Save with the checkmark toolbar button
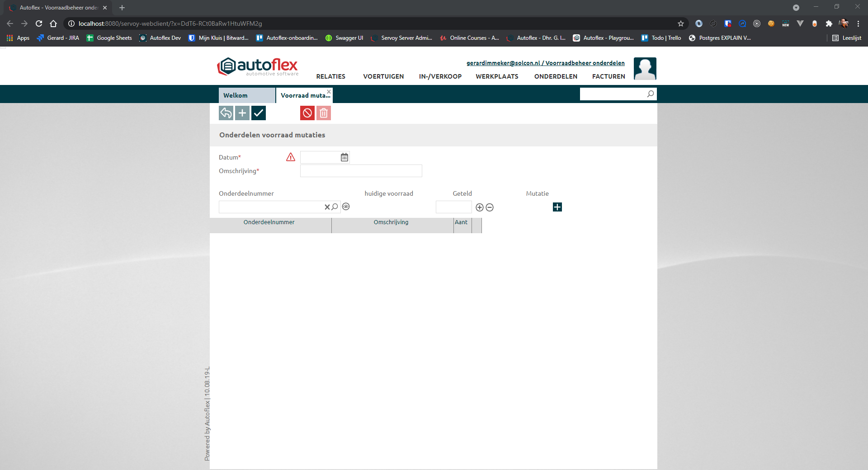This screenshot has width=868, height=470. [259, 113]
